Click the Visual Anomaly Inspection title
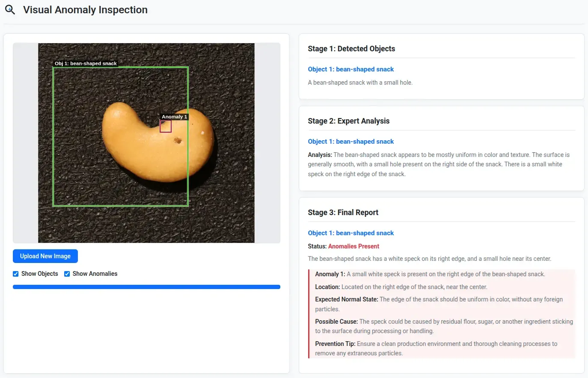This screenshot has height=378, width=588. 85,10
